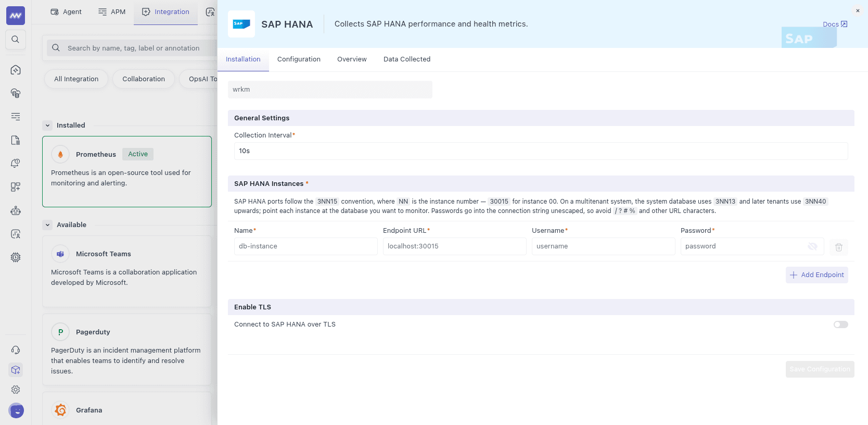Open the logs lines icon in the sidebar
Screen dimensions: 868x425
pos(16,117)
